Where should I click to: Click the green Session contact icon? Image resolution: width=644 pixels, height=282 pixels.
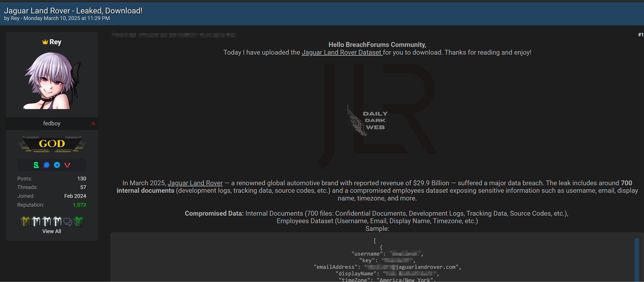tap(36, 165)
